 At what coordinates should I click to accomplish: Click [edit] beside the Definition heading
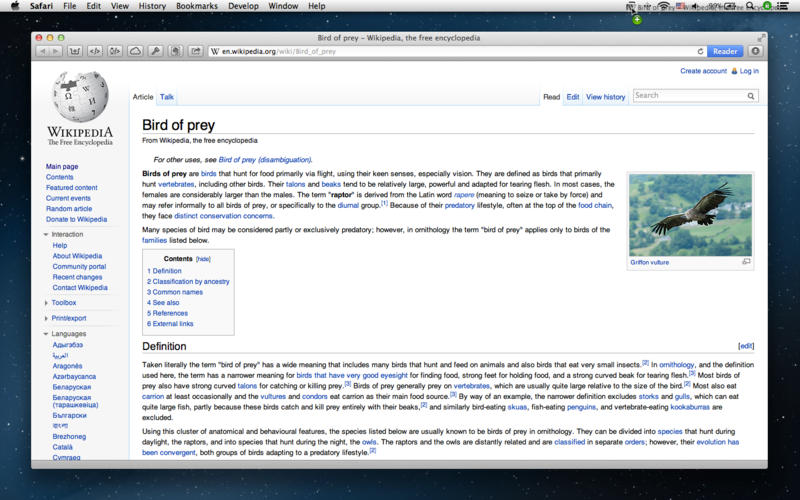pos(746,346)
